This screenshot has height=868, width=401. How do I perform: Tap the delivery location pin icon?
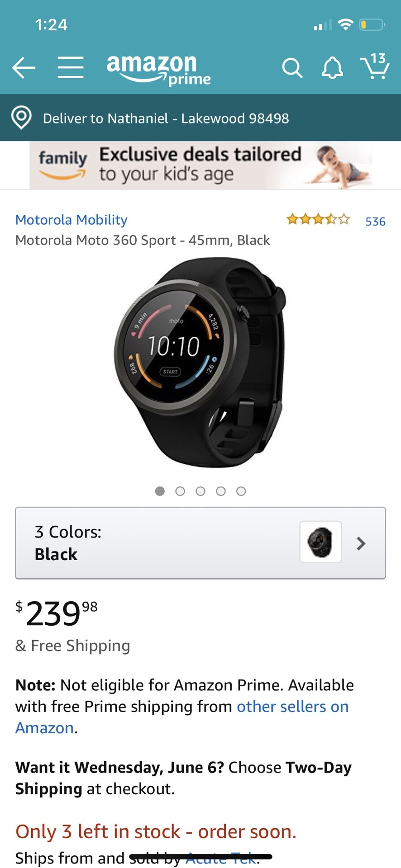coord(21,118)
